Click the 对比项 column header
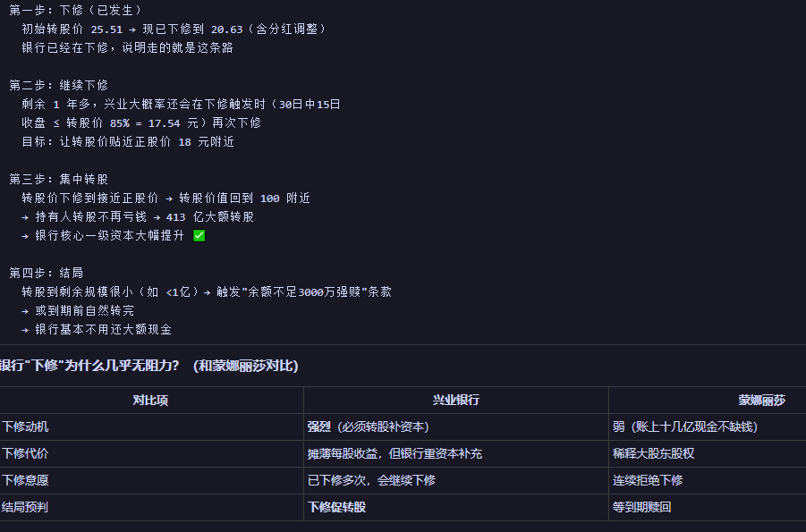 point(150,400)
